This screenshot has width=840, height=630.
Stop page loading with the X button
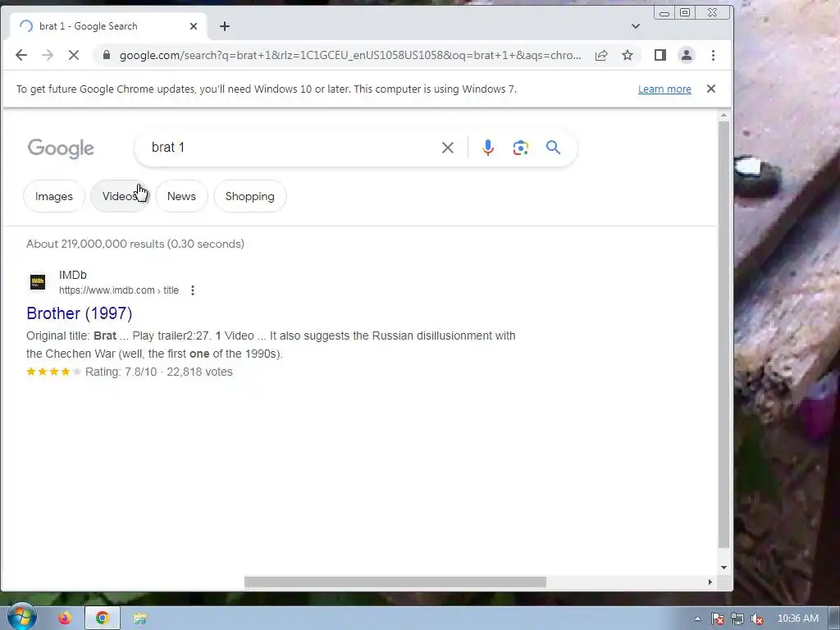pyautogui.click(x=74, y=55)
